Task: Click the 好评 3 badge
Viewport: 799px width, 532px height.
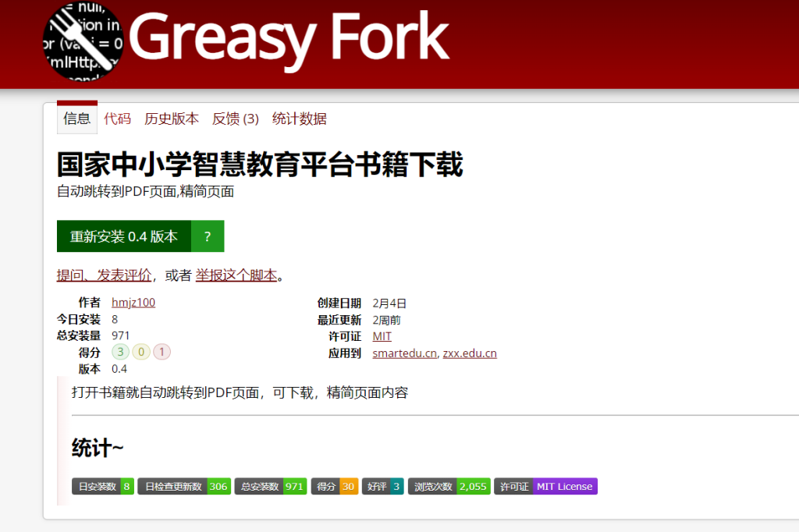Action: [x=383, y=486]
